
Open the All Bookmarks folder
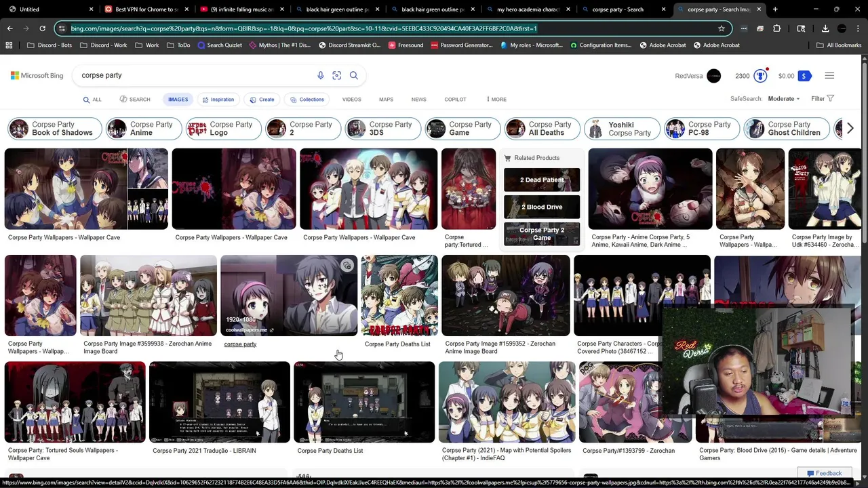838,45
